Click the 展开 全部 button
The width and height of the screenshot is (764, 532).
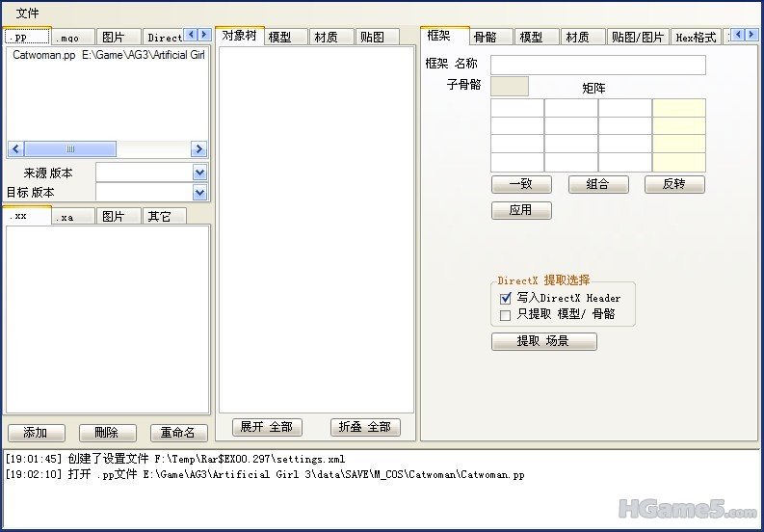point(265,427)
